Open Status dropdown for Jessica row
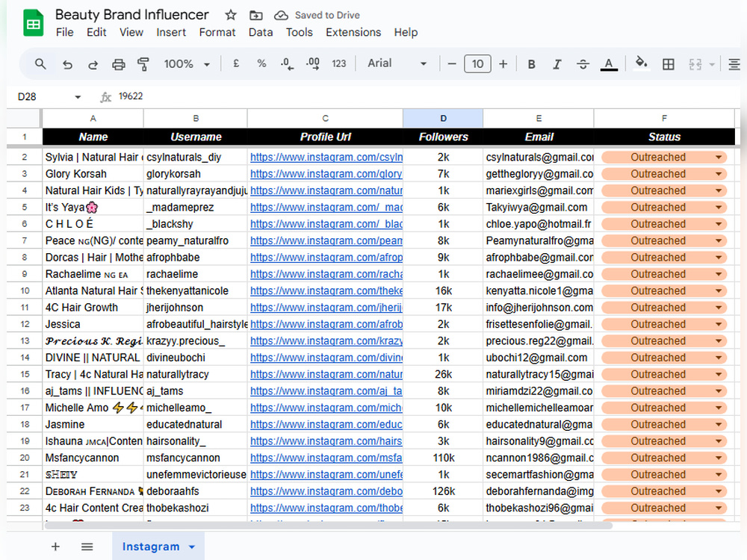747x560 pixels. point(718,325)
